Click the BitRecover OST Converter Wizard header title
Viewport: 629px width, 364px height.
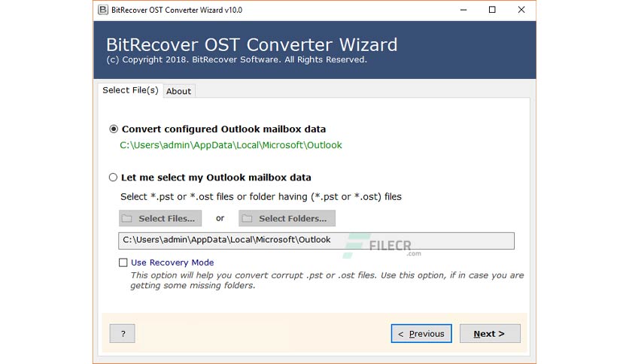pos(252,44)
